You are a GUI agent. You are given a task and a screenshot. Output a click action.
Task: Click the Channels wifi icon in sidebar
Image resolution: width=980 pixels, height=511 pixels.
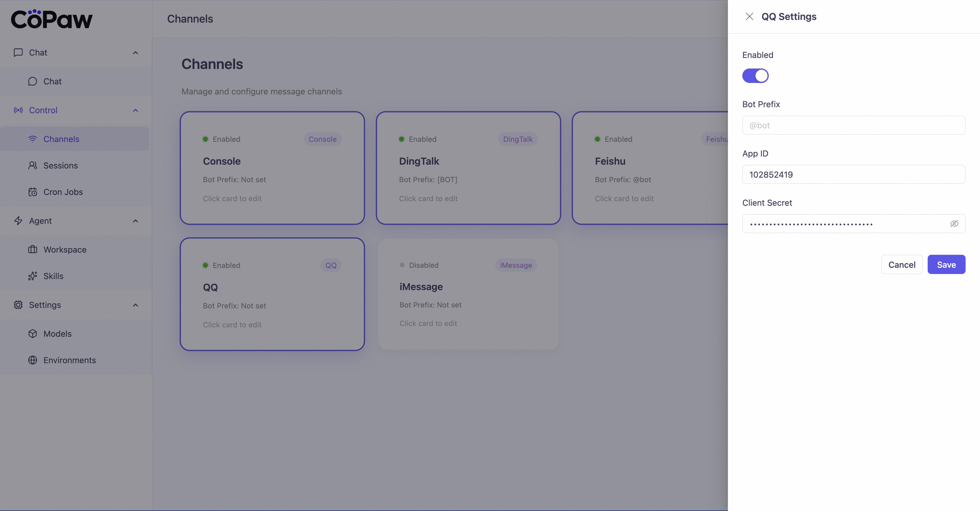pyautogui.click(x=33, y=139)
